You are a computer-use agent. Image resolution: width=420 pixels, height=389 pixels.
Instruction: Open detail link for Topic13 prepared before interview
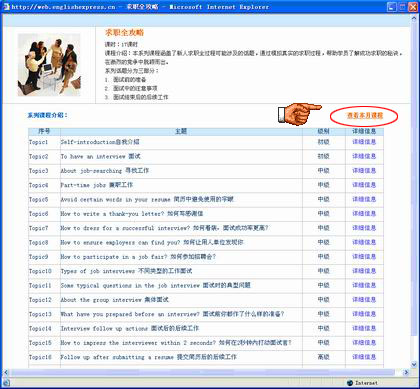coord(364,314)
